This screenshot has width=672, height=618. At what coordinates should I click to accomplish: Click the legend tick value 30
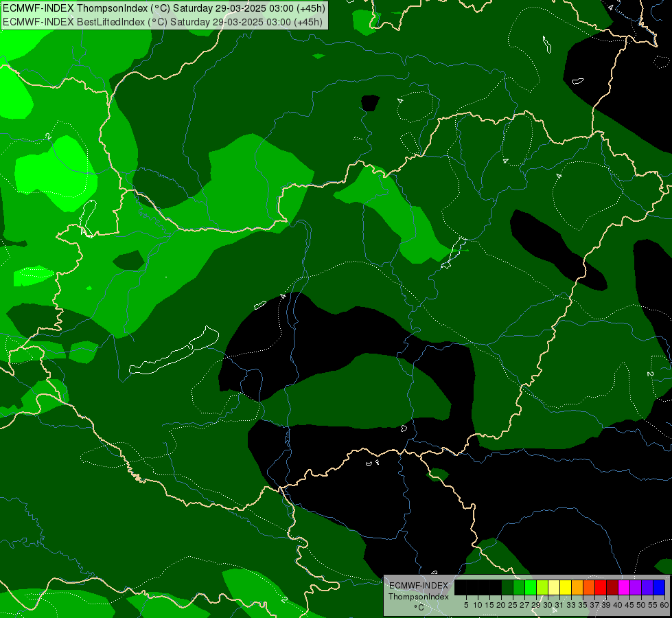point(548,605)
